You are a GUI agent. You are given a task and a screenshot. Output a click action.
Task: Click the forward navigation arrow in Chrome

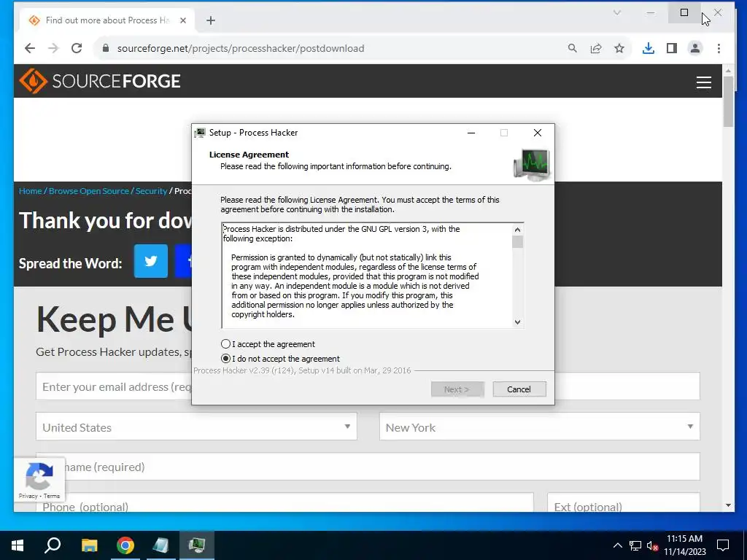pyautogui.click(x=53, y=48)
